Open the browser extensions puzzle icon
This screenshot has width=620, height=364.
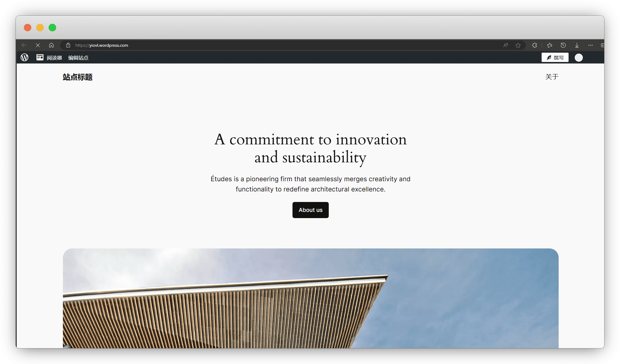(x=534, y=45)
